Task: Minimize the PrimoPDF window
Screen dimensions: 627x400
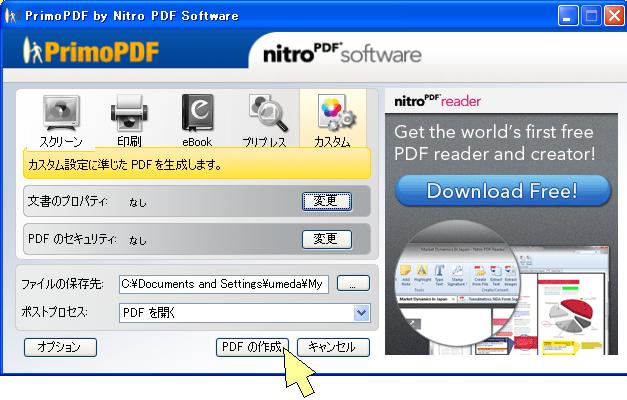Action: tap(567, 16)
